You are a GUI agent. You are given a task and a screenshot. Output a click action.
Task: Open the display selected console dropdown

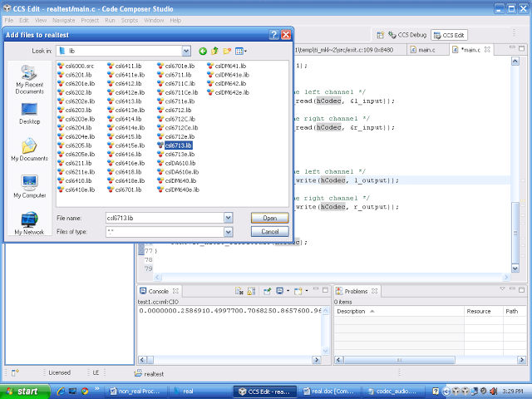288,291
